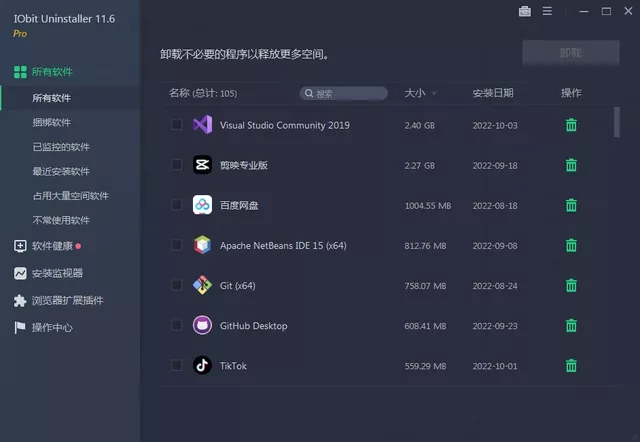Click the Apache NetBeans IDE 15 (x64) name
This screenshot has width=640, height=442.
pos(283,246)
